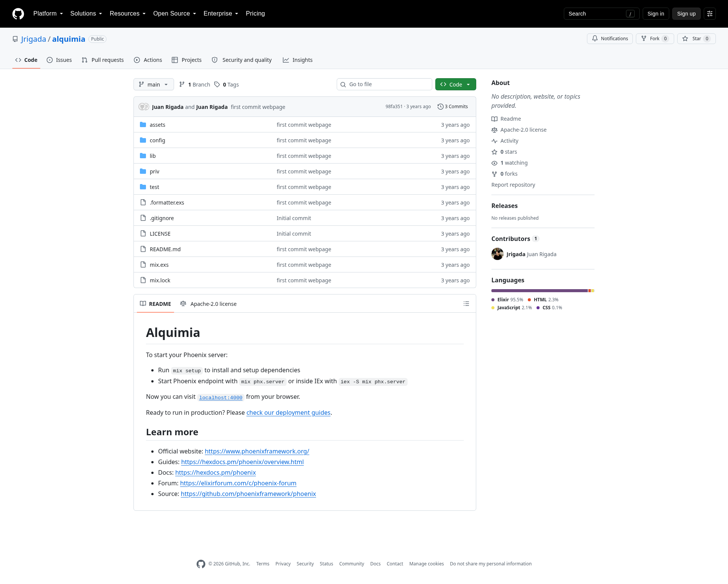
Task: Click the file icon beside mix.exs
Action: tap(143, 265)
